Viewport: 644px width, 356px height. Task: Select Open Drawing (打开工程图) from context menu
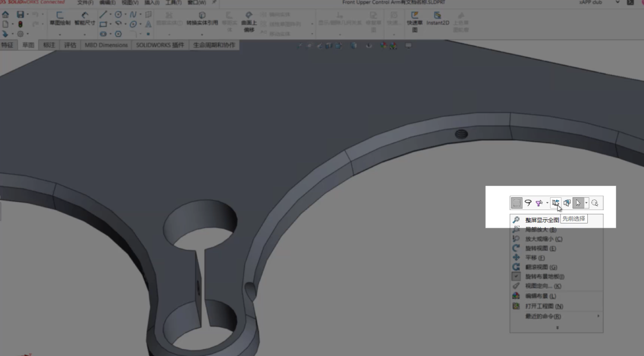coord(544,306)
